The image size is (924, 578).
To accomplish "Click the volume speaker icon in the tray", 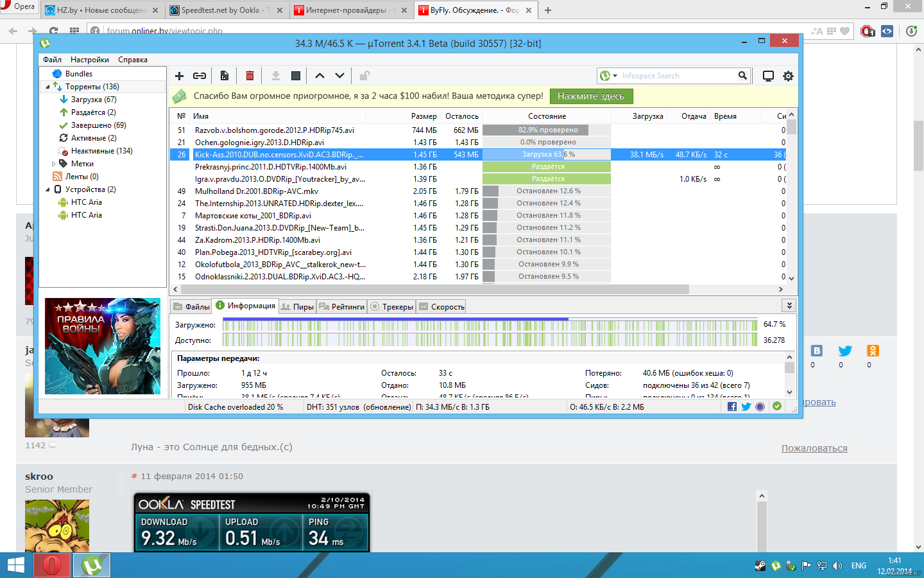I will pyautogui.click(x=837, y=566).
